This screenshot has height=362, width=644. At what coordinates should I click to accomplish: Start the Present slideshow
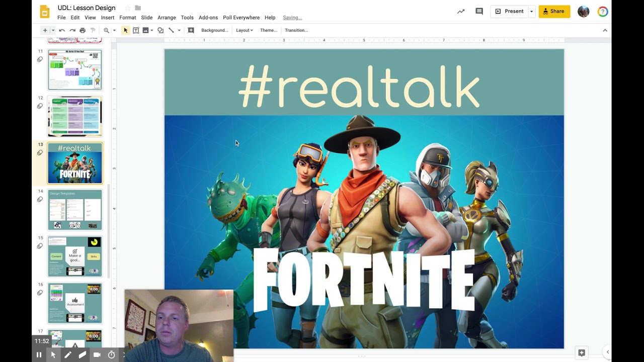pyautogui.click(x=509, y=11)
